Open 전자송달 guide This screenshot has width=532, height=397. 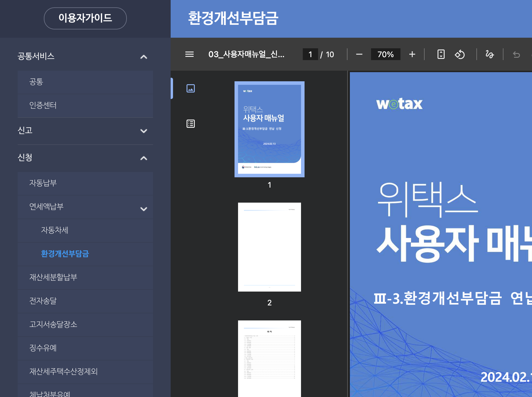pos(85,301)
